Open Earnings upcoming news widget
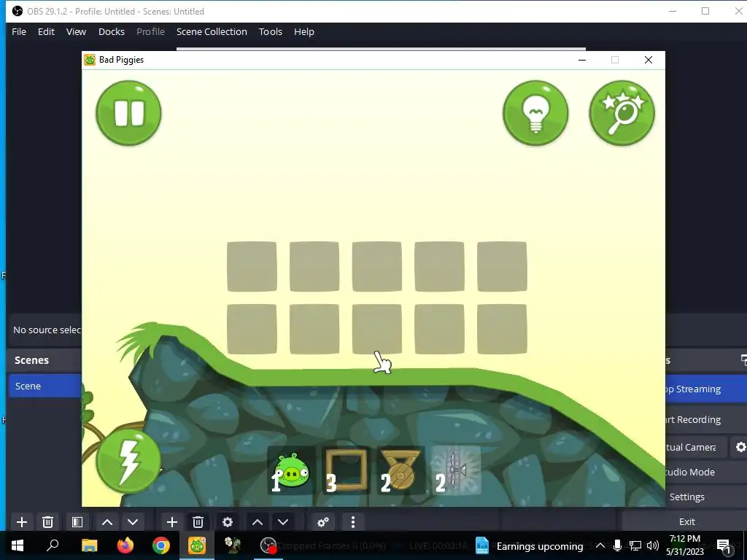This screenshot has width=747, height=560. point(529,545)
